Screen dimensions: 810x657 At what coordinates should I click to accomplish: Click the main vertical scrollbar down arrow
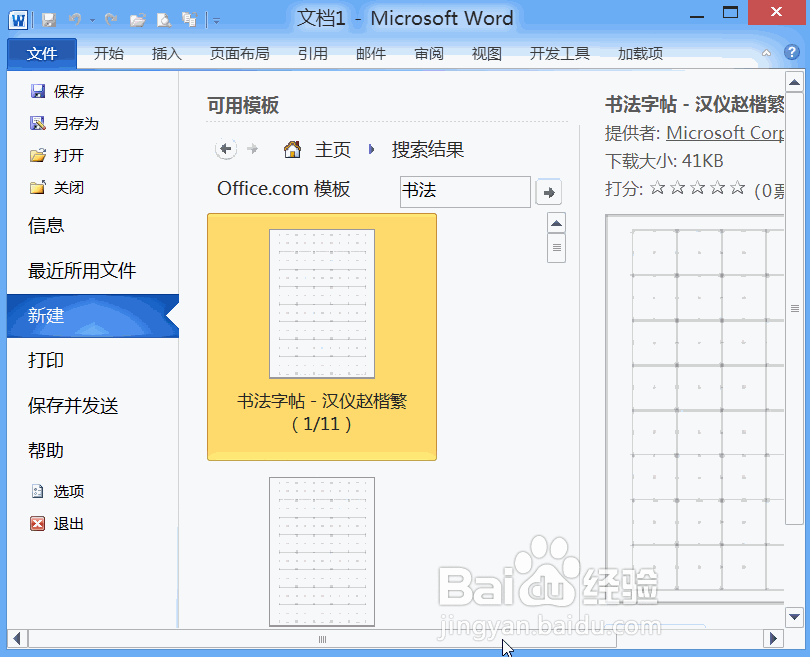[794, 617]
